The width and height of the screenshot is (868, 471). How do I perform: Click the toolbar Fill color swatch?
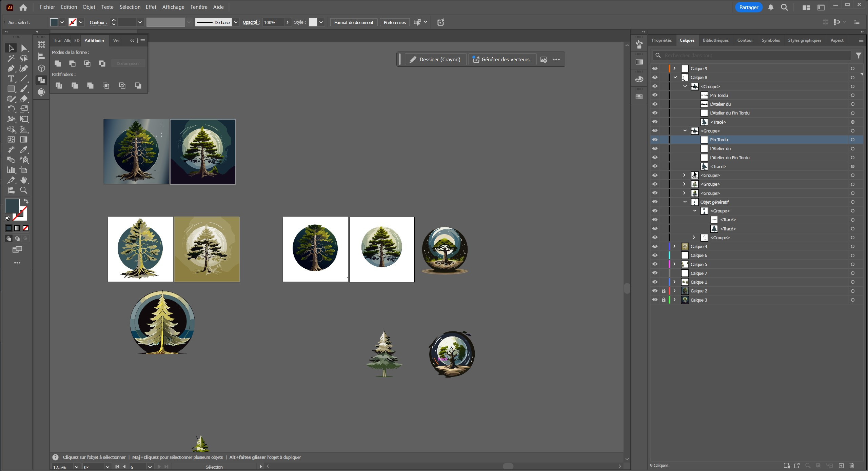pos(12,206)
